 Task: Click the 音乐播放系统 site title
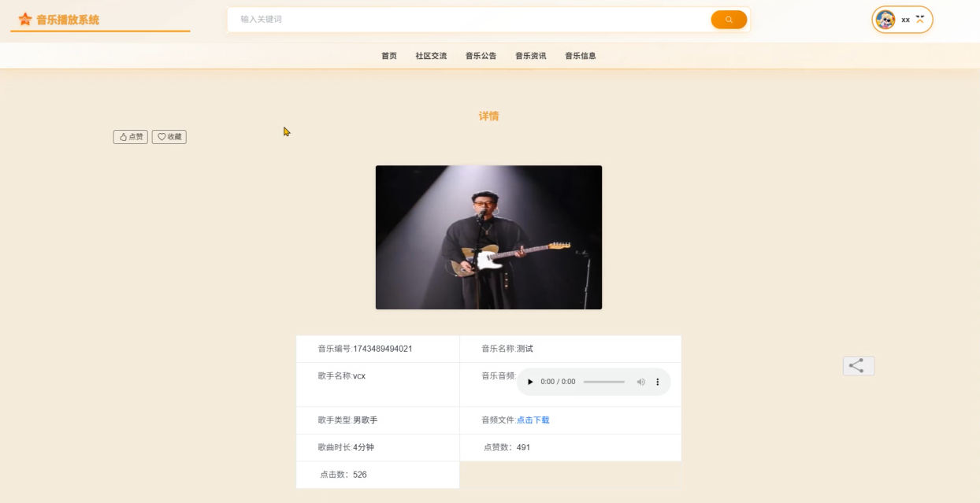click(68, 20)
